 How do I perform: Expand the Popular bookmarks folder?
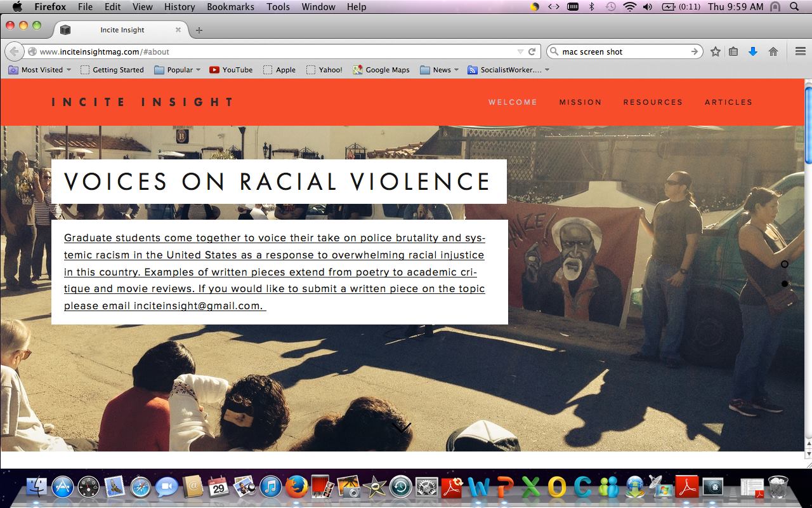pyautogui.click(x=178, y=70)
